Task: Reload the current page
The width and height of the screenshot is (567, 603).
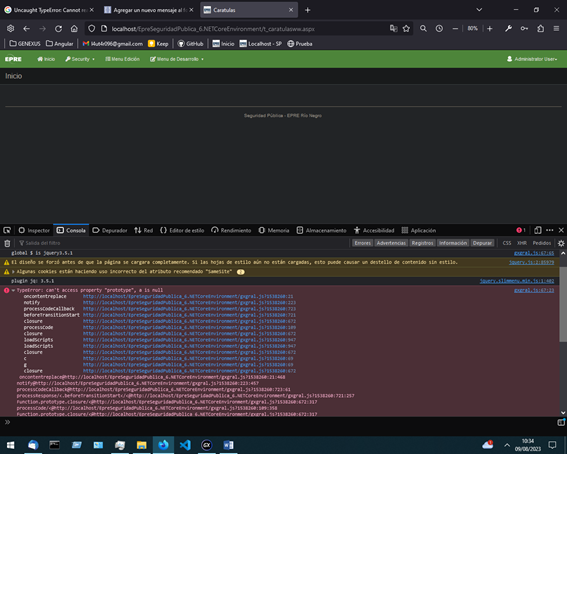Action: click(58, 29)
